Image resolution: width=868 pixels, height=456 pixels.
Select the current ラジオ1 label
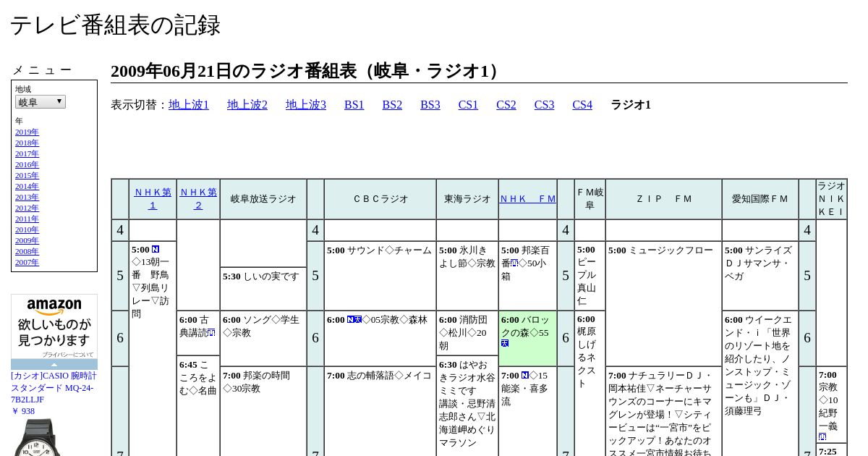(x=631, y=105)
